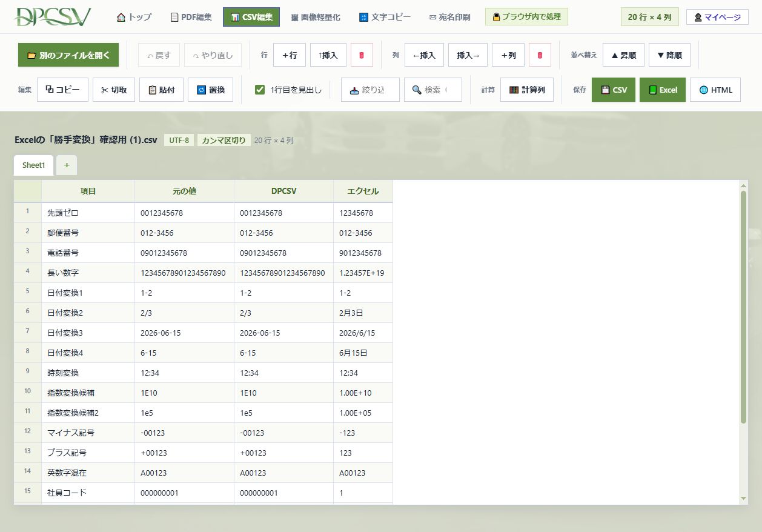This screenshot has width=762, height=532.
Task: Click the 絞り込 filter field
Action: [x=370, y=90]
